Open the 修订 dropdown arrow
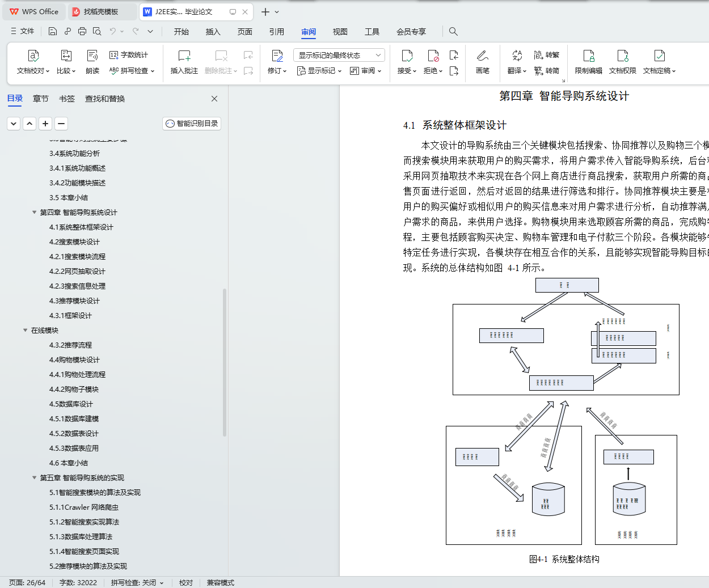This screenshot has height=588, width=709. pos(285,71)
